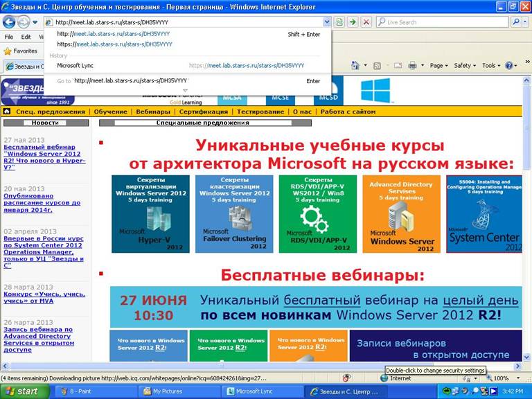The height and width of the screenshot is (399, 532).
Task: Click the Compatibility View icon
Action: pyautogui.click(x=339, y=22)
